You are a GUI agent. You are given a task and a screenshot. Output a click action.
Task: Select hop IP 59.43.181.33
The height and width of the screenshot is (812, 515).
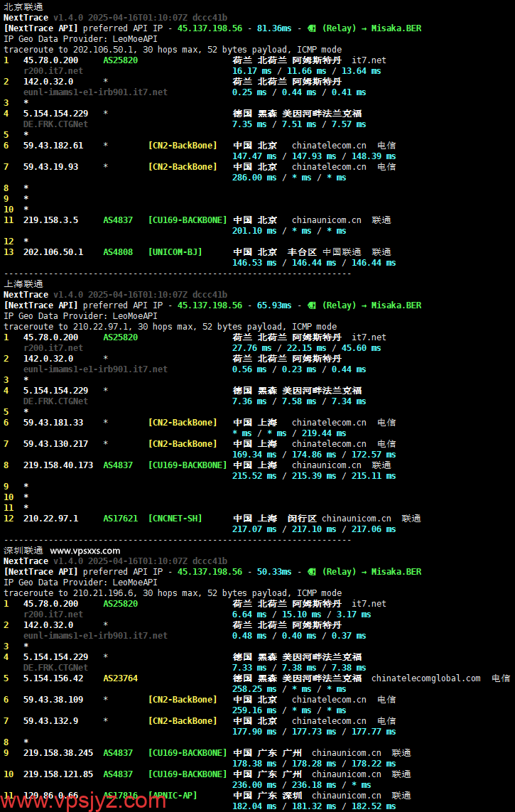tap(53, 423)
